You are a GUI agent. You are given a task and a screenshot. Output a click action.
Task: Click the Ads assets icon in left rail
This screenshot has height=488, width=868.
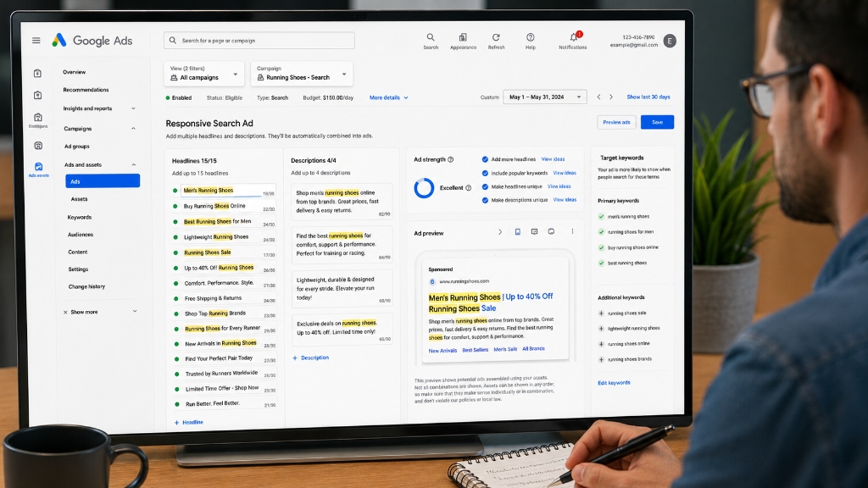click(38, 167)
